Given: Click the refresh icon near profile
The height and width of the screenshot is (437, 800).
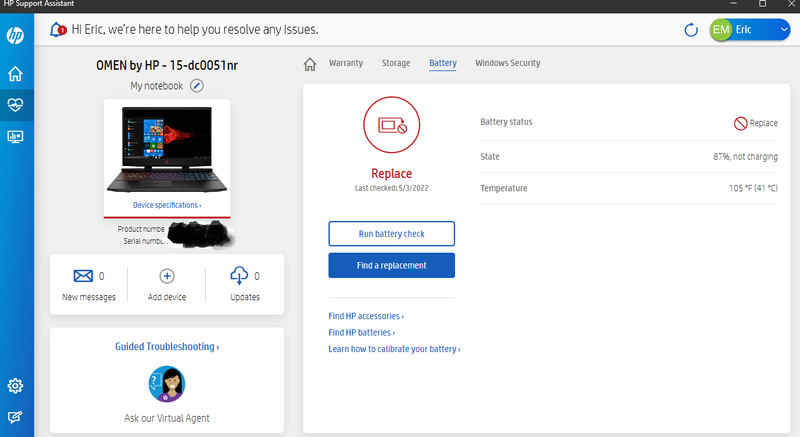Looking at the screenshot, I should (x=691, y=30).
